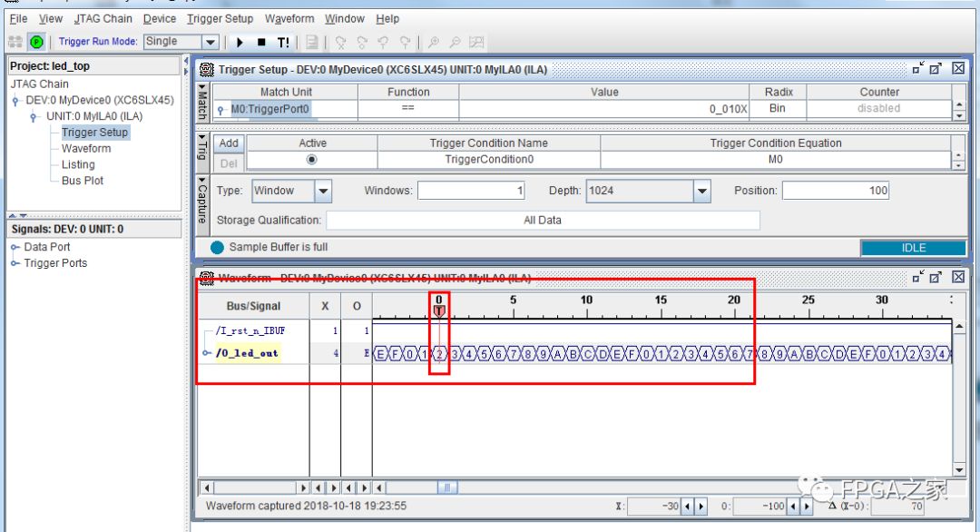Open the Trigger Run Mode dropdown

(211, 42)
